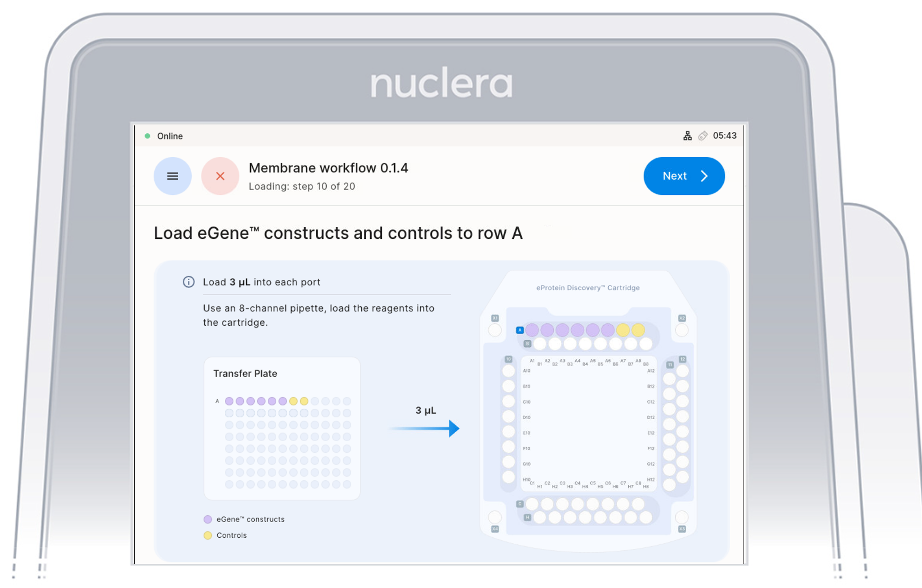Click the first purple port in cartridge row A
Screen dimensions: 922x588
(532, 330)
